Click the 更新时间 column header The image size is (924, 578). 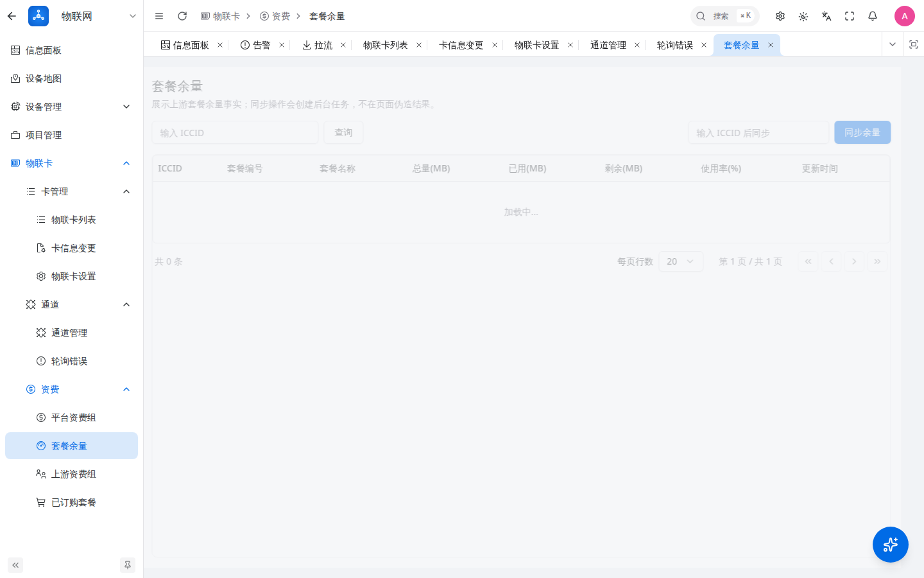click(819, 168)
